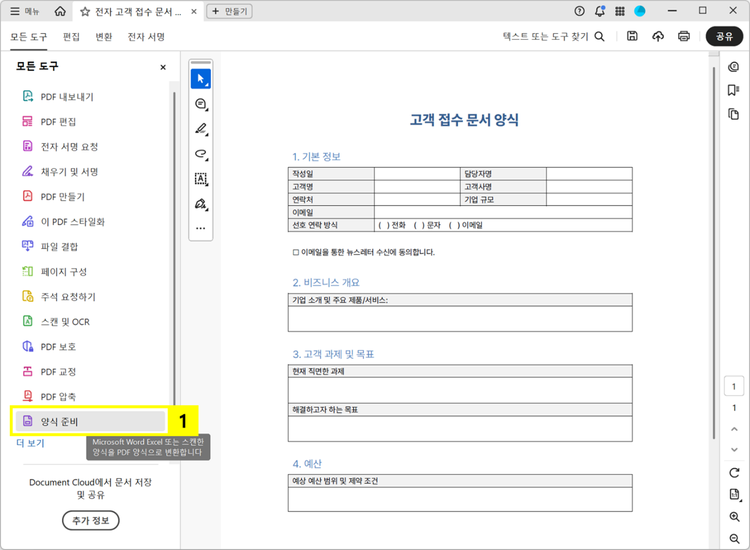Click the + 만들기 button
Screen dimensions: 750x550
point(230,11)
